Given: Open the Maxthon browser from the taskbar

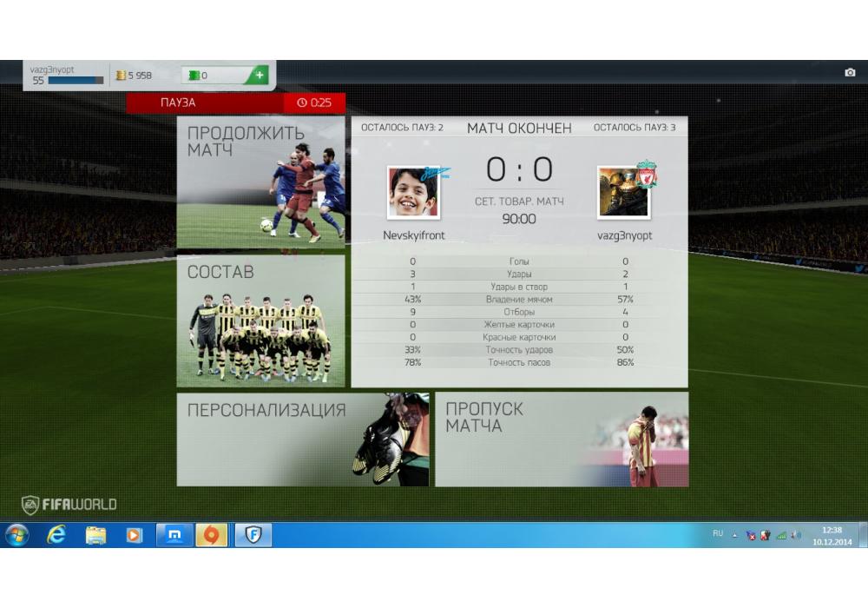Looking at the screenshot, I should pos(174,535).
